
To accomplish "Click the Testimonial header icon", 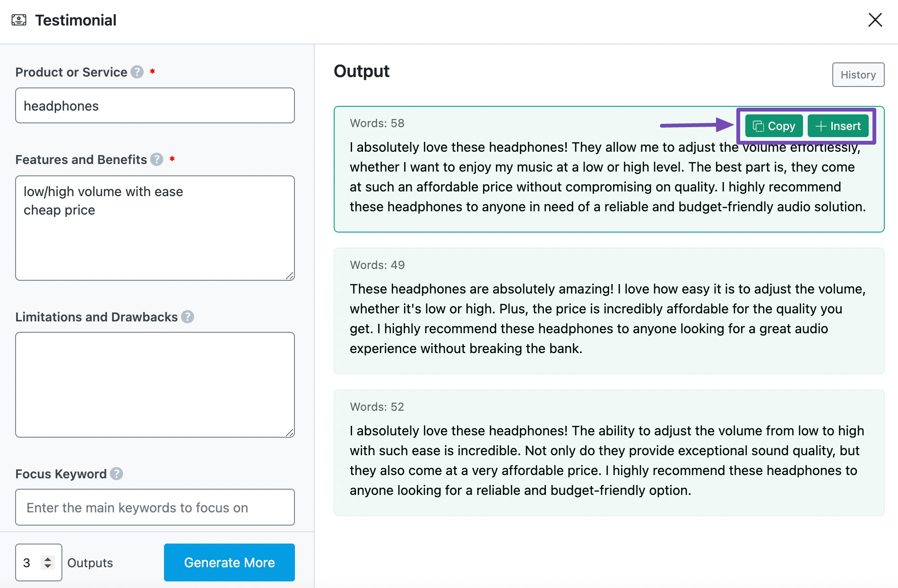I will pos(19,20).
